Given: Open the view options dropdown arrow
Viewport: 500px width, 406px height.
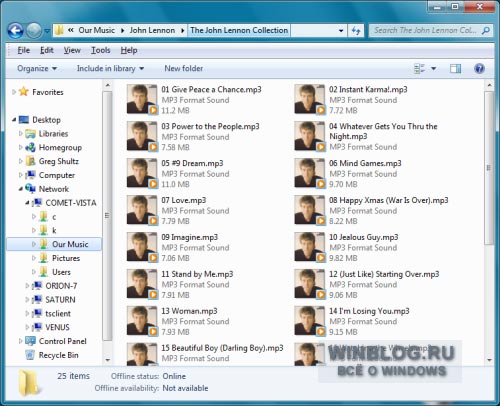Looking at the screenshot, I should pos(434,69).
